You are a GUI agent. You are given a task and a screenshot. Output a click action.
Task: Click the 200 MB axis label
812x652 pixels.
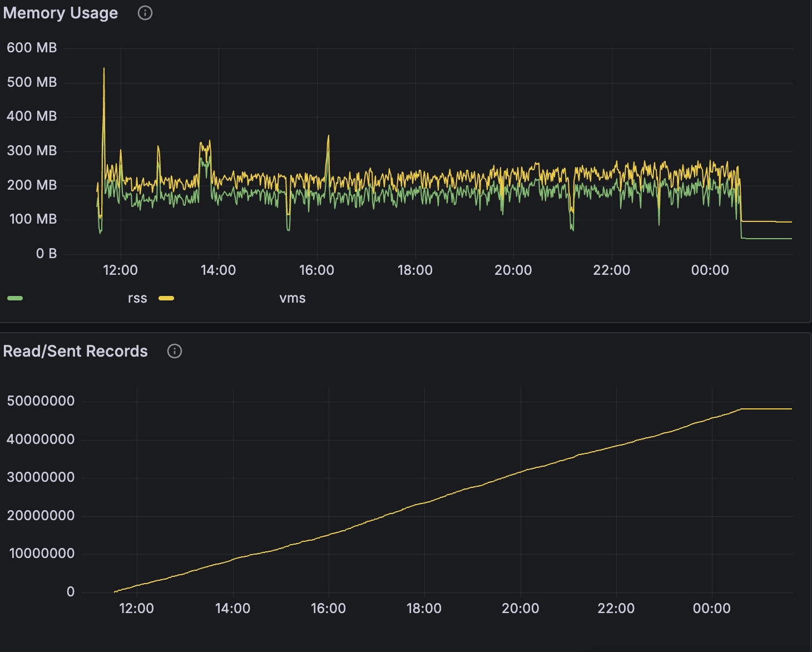pyautogui.click(x=32, y=185)
